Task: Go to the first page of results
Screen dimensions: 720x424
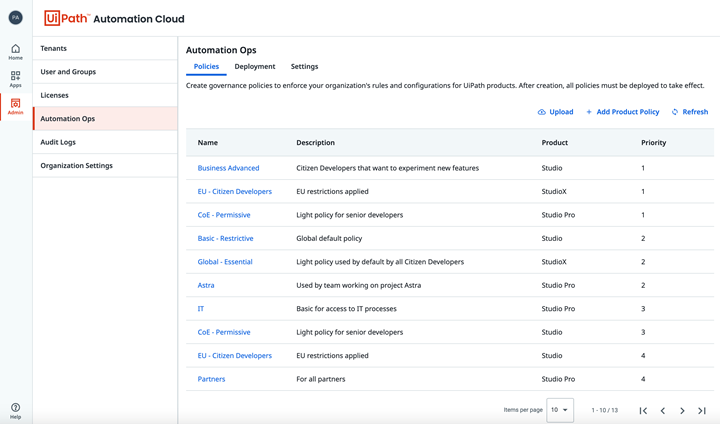Action: pos(643,410)
